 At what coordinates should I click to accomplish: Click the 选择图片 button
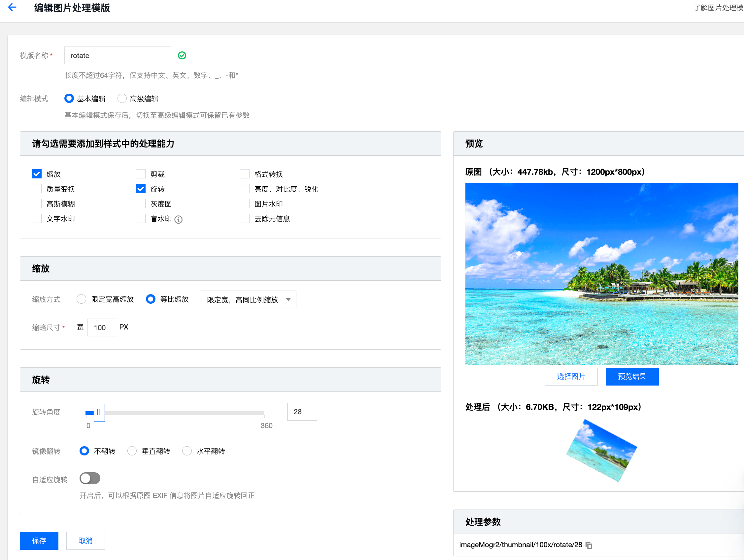[571, 377]
